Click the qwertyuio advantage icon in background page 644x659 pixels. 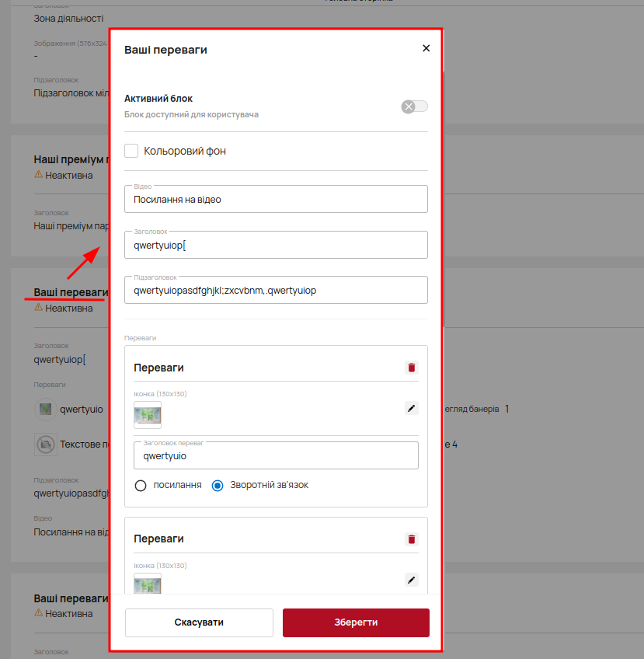click(x=45, y=410)
